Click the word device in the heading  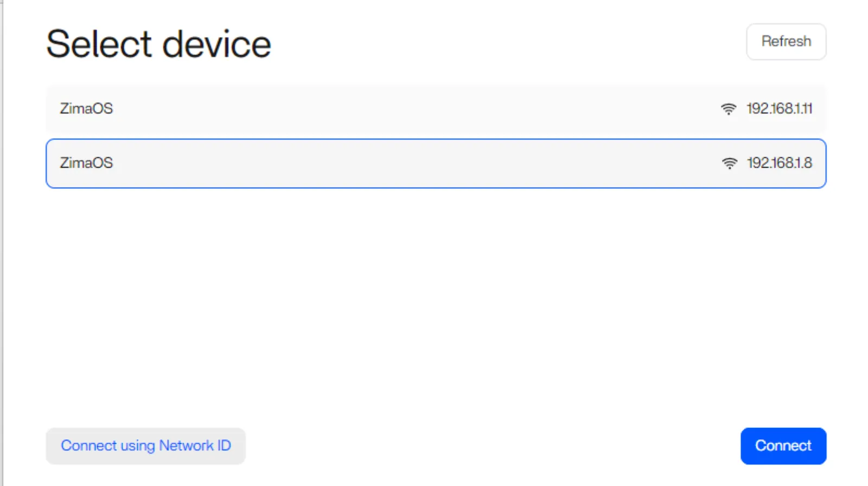(x=216, y=44)
